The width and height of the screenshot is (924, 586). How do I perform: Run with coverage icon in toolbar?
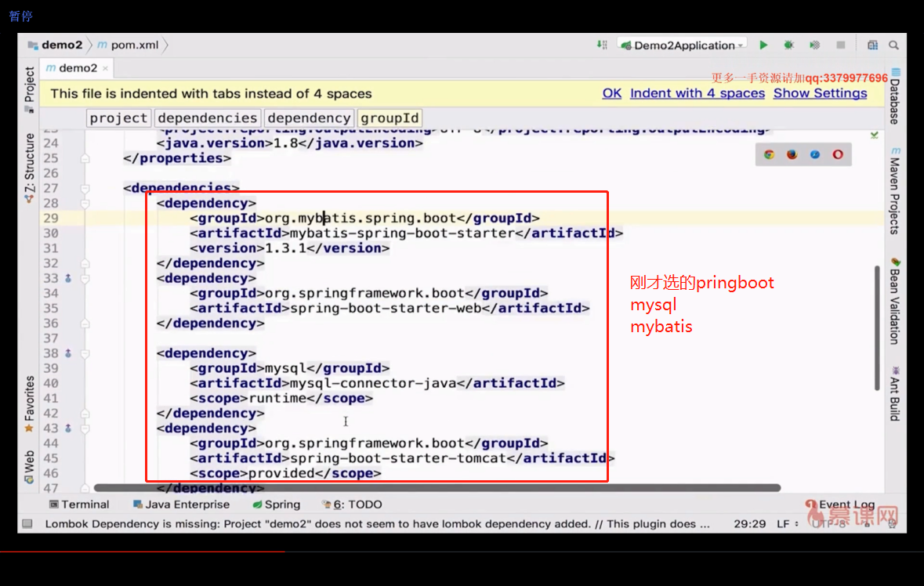tap(815, 45)
